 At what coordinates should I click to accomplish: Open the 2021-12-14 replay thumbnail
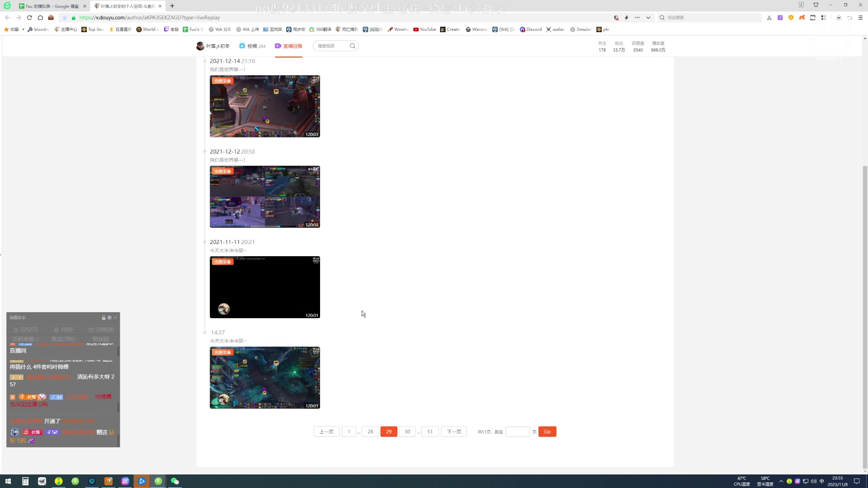point(265,106)
